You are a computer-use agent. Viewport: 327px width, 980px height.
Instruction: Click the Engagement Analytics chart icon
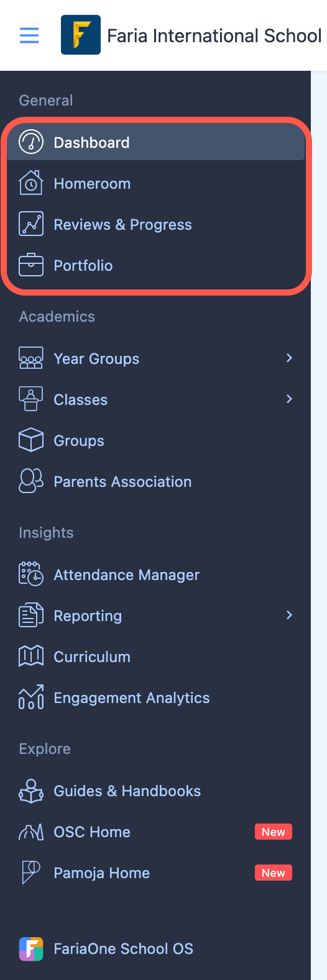pos(31,697)
